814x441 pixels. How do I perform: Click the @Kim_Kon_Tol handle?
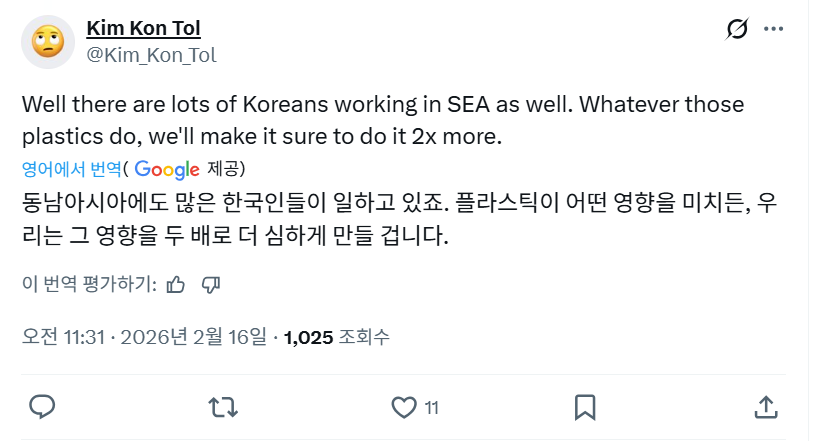click(152, 54)
